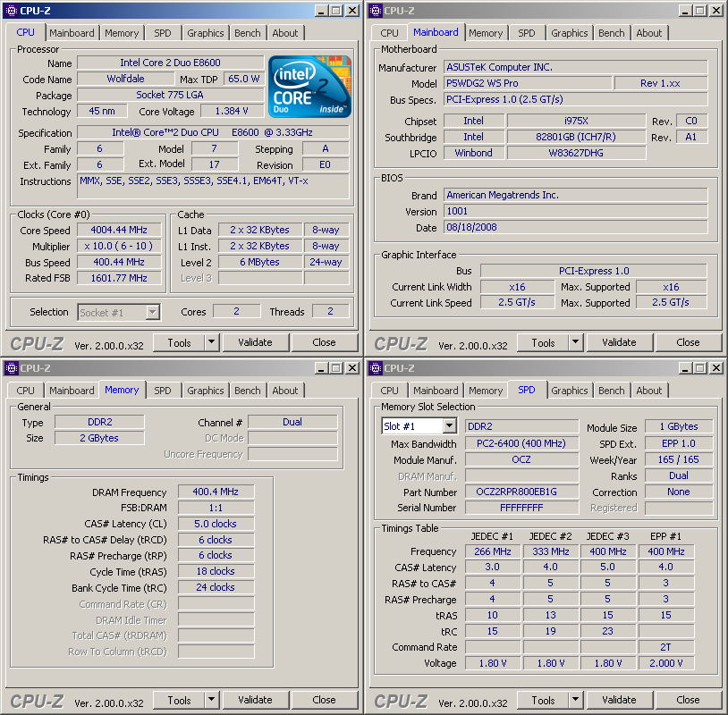Click the manufacturer field 'ASUSTeK Computer INC.'
This screenshot has width=728, height=715.
576,67
